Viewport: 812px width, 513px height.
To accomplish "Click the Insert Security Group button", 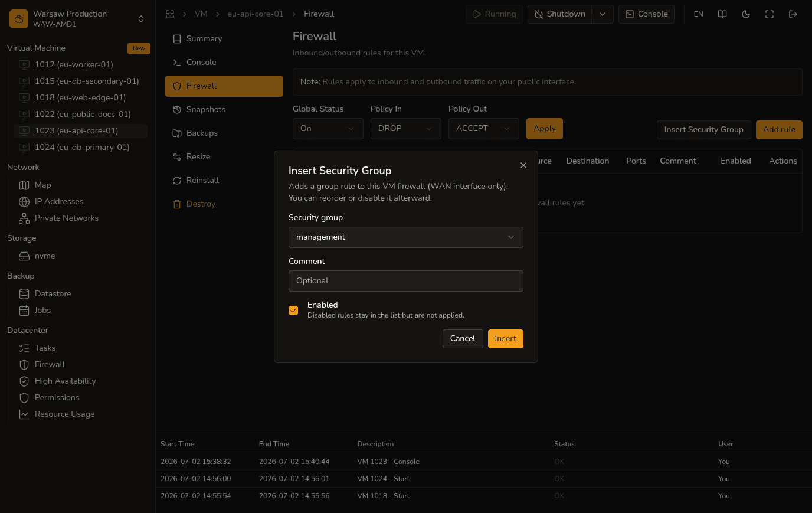I will click(704, 130).
